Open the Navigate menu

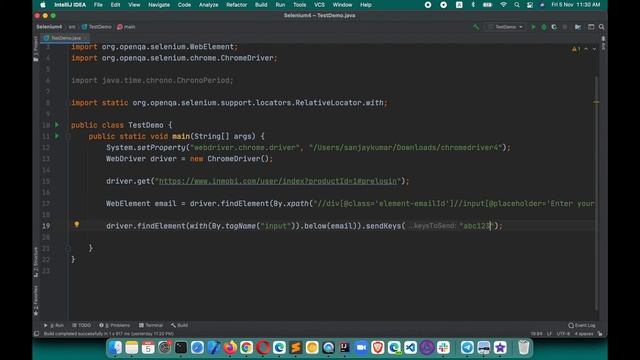[159, 5]
